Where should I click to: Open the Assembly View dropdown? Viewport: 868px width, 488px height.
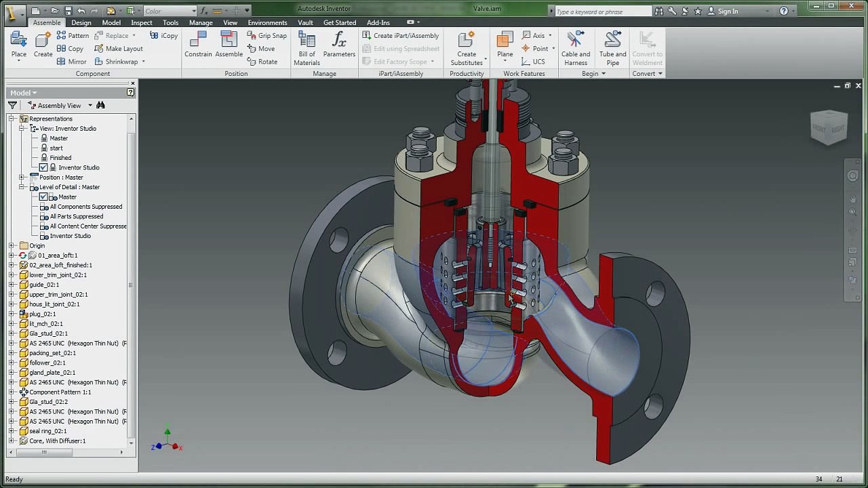[90, 106]
